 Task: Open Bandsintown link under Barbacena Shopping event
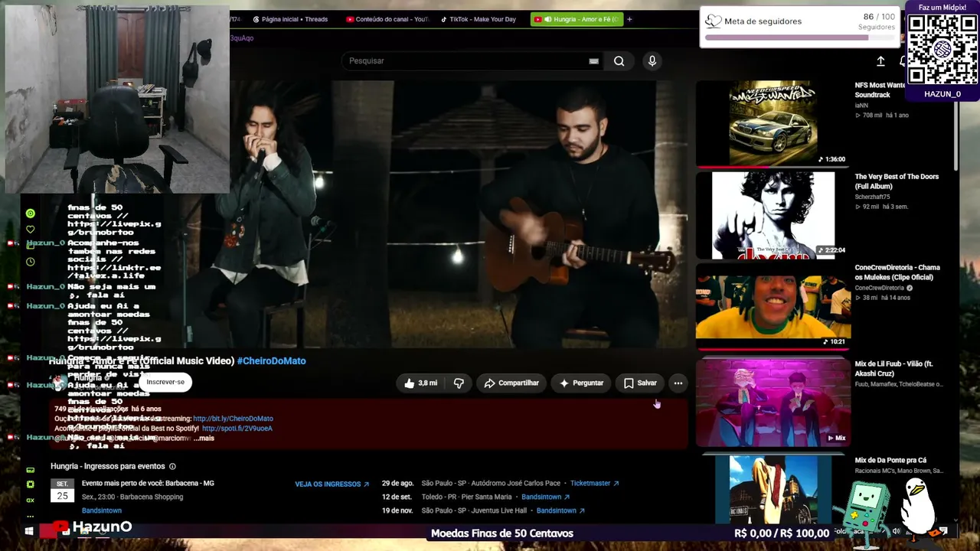point(102,510)
